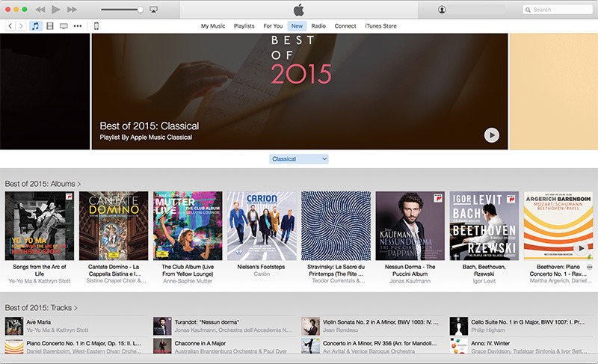Viewport: 598px width, 364px height.
Task: Click Chaconne in A Major track artwork
Action: (x=162, y=346)
